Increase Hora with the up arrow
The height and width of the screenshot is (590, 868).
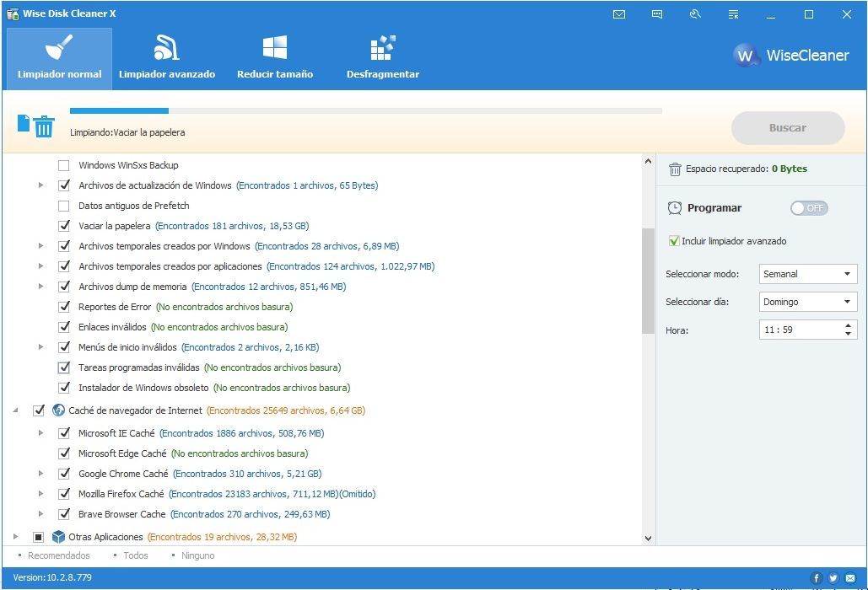(848, 325)
